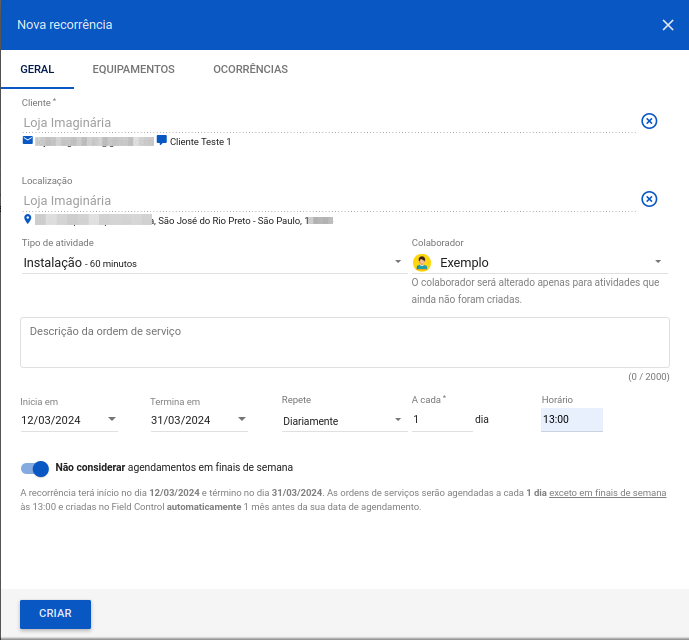Toggle Não considerar finais de semana switch
689x640 pixels.
coord(35,469)
